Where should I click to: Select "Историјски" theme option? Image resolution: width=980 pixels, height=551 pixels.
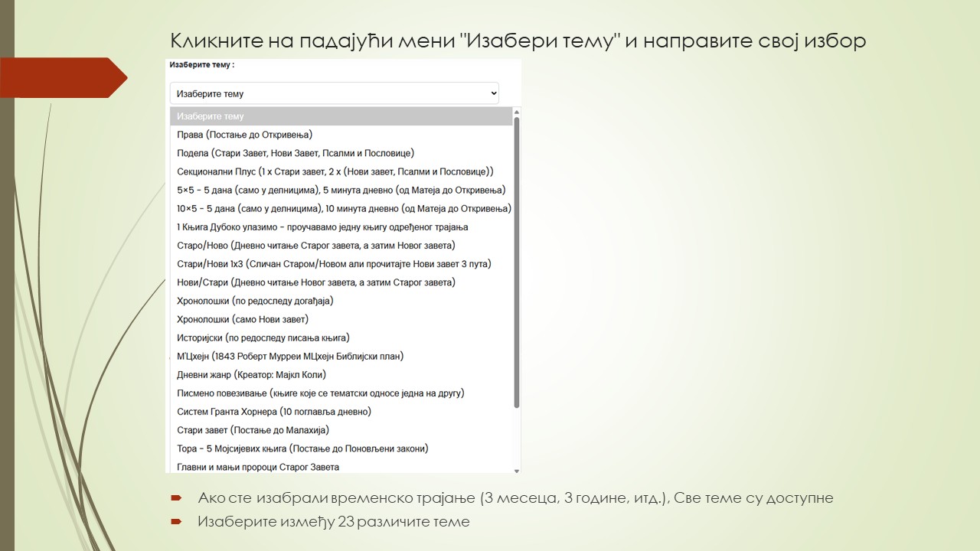[x=263, y=337]
